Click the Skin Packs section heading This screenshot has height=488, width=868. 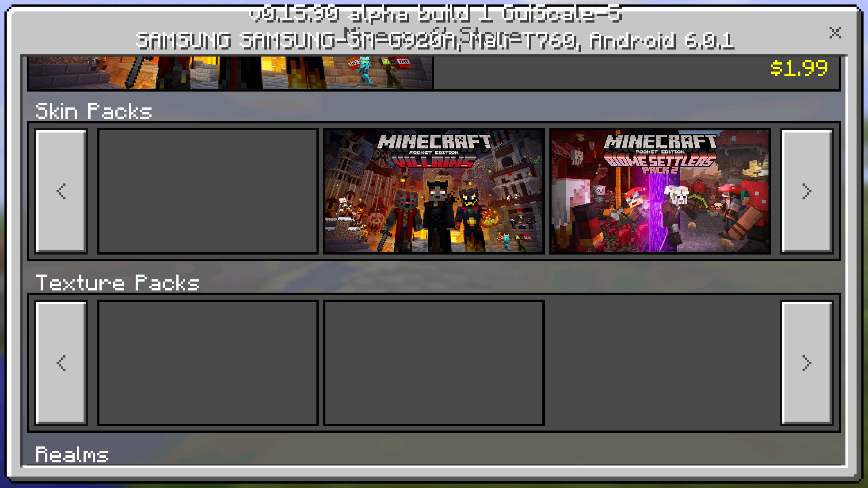[x=94, y=111]
